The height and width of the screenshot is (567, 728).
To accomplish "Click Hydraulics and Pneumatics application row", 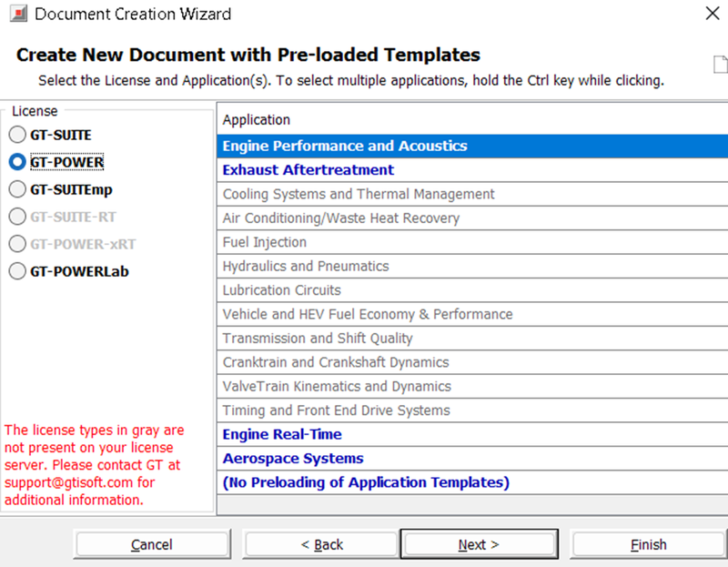I will 472,266.
